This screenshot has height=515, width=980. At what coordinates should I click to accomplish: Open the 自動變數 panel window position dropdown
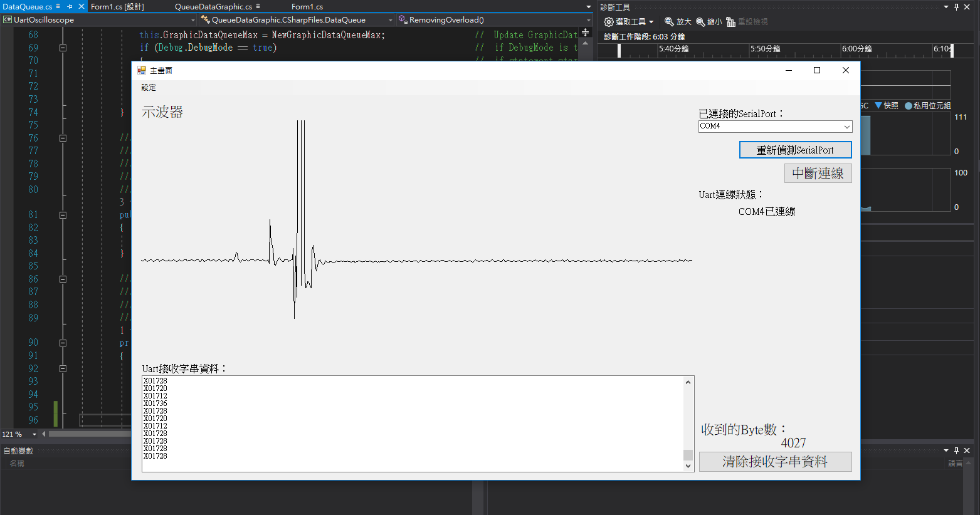(x=946, y=450)
